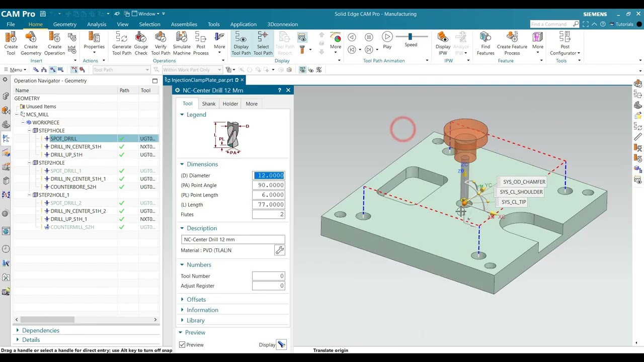Collapse the Description section
Screen dimensions: 644x362
click(x=182, y=228)
